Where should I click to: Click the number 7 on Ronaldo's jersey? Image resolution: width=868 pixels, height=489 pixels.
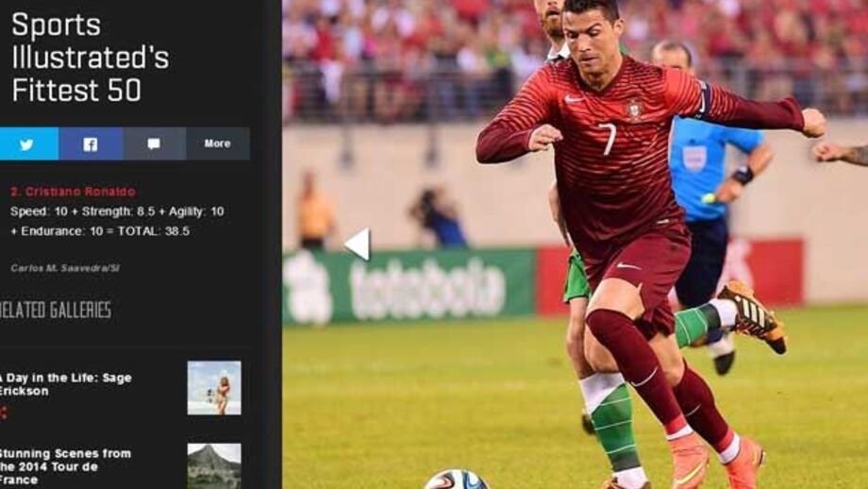608,139
